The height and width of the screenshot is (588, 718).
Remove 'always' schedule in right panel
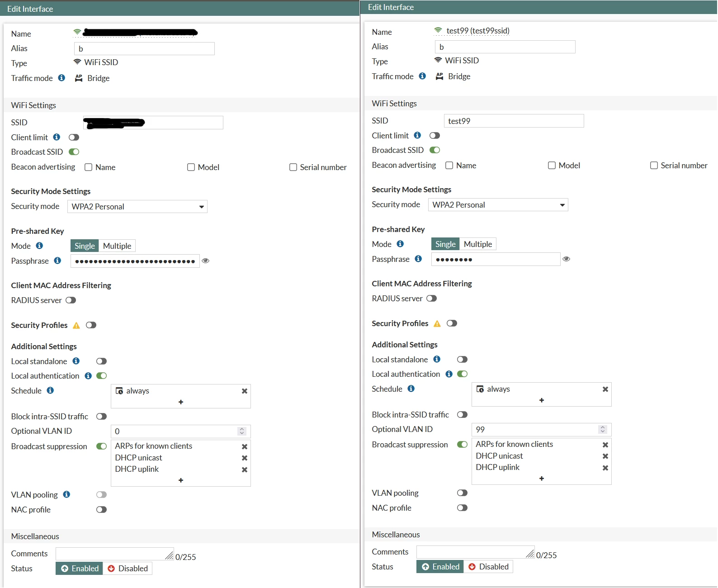pyautogui.click(x=605, y=389)
